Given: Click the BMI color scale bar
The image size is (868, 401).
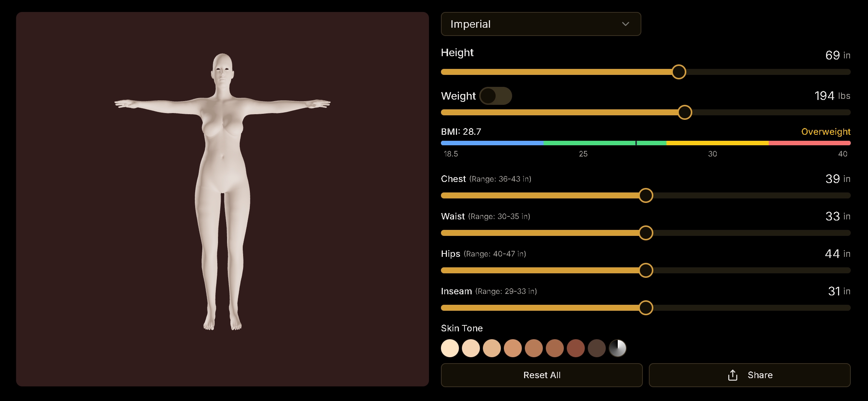Looking at the screenshot, I should tap(645, 143).
